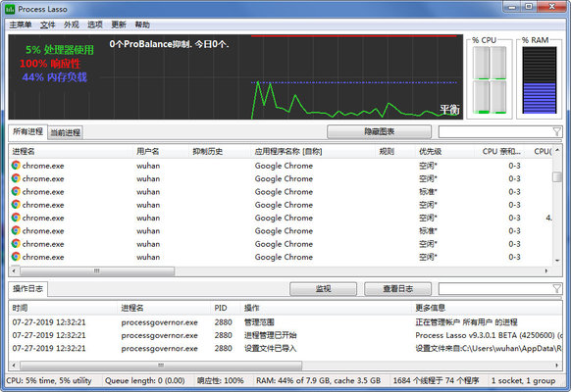Screen dimensions: 571x392
Task: Click the 5% 处理器使用 graph label
Action: click(60, 50)
